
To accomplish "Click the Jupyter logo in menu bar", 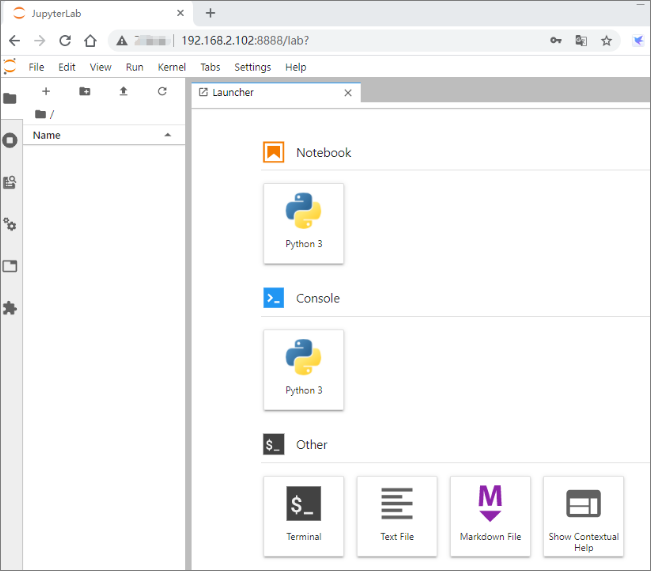I will point(10,67).
